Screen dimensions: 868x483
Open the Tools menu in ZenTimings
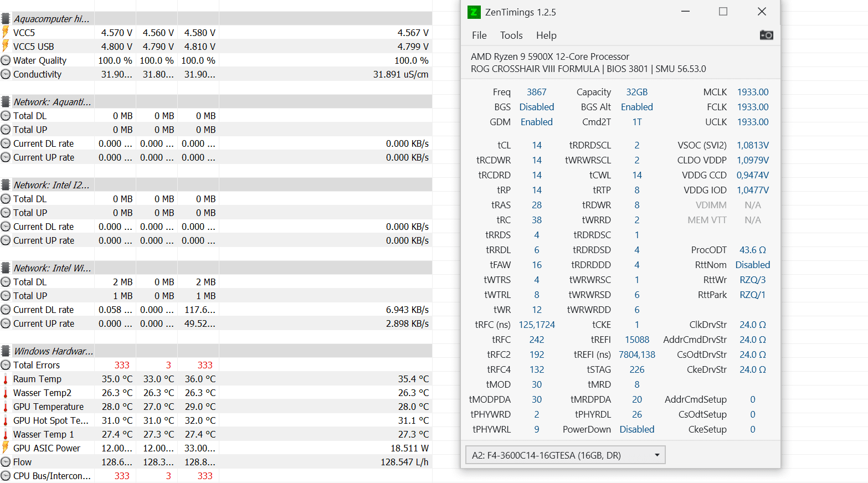point(511,35)
